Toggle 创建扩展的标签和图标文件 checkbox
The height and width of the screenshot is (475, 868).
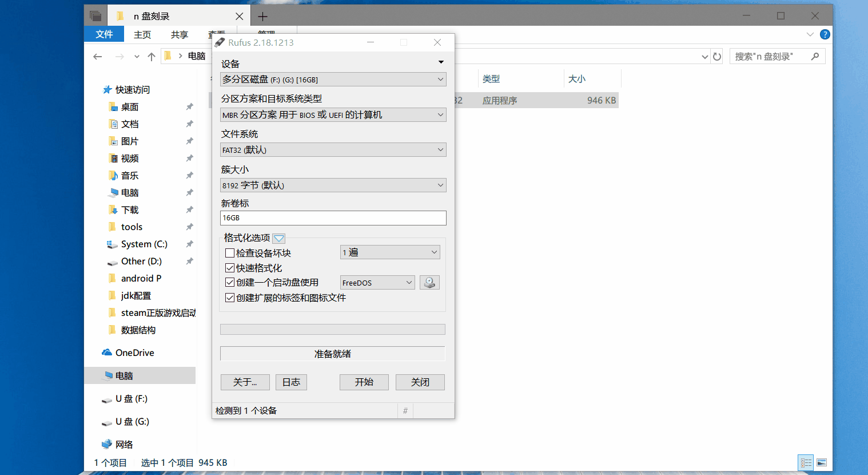coord(230,298)
